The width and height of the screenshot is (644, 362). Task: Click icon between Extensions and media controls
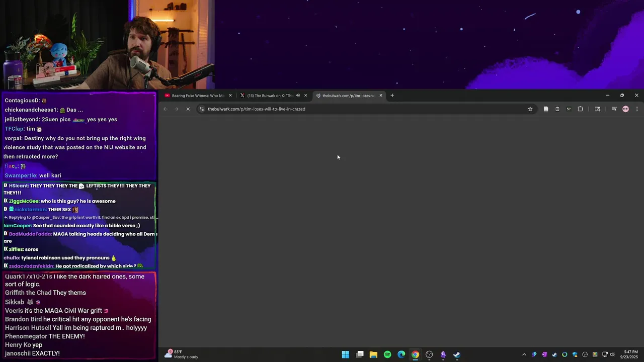(x=597, y=109)
